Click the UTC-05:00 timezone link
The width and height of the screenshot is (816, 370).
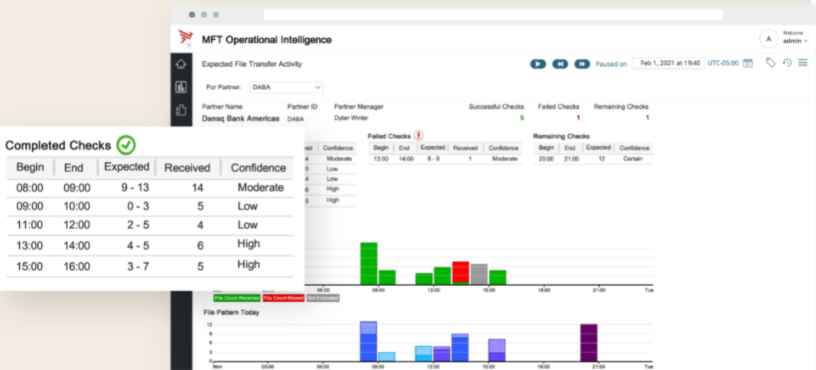coord(723,63)
